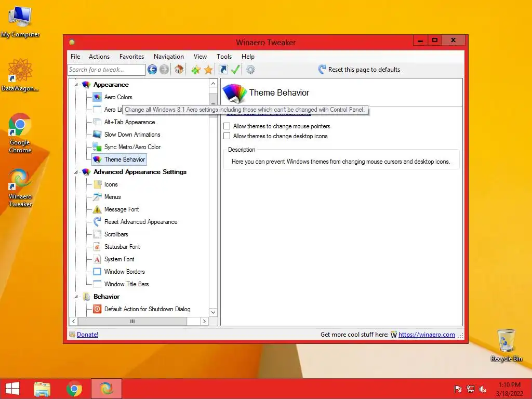Open the DataWagon desktop shortcut

pyautogui.click(x=20, y=75)
